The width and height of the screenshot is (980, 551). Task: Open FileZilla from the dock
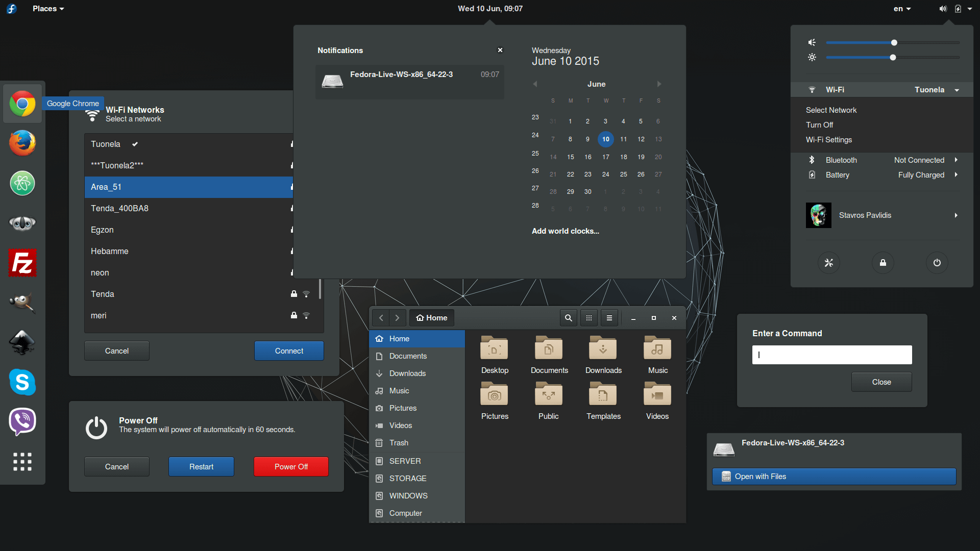tap(22, 263)
